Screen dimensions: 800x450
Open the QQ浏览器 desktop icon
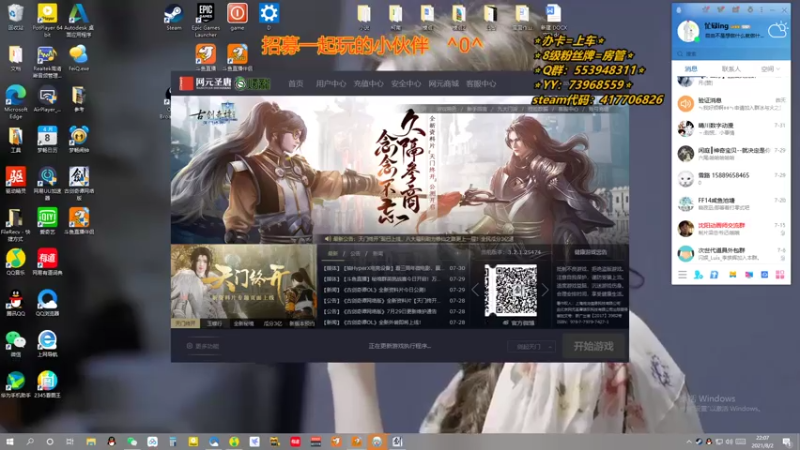coord(47,303)
